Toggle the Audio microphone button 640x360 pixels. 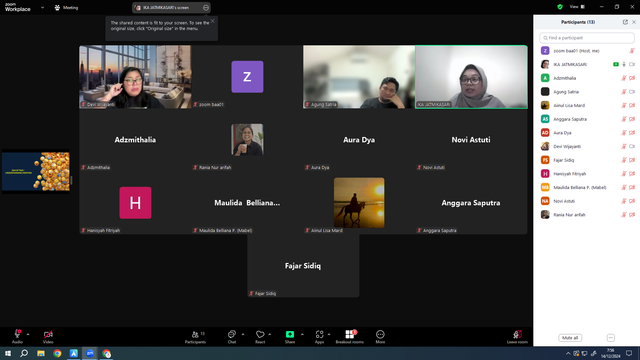[17, 336]
